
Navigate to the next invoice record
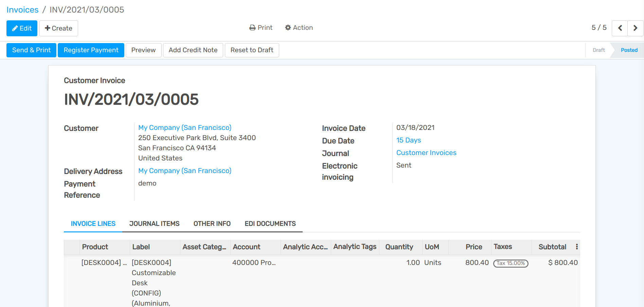[635, 28]
